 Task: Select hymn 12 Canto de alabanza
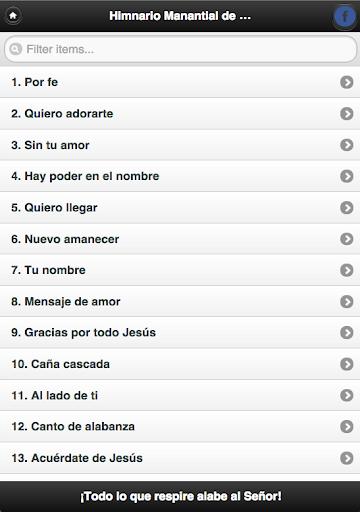(x=180, y=427)
